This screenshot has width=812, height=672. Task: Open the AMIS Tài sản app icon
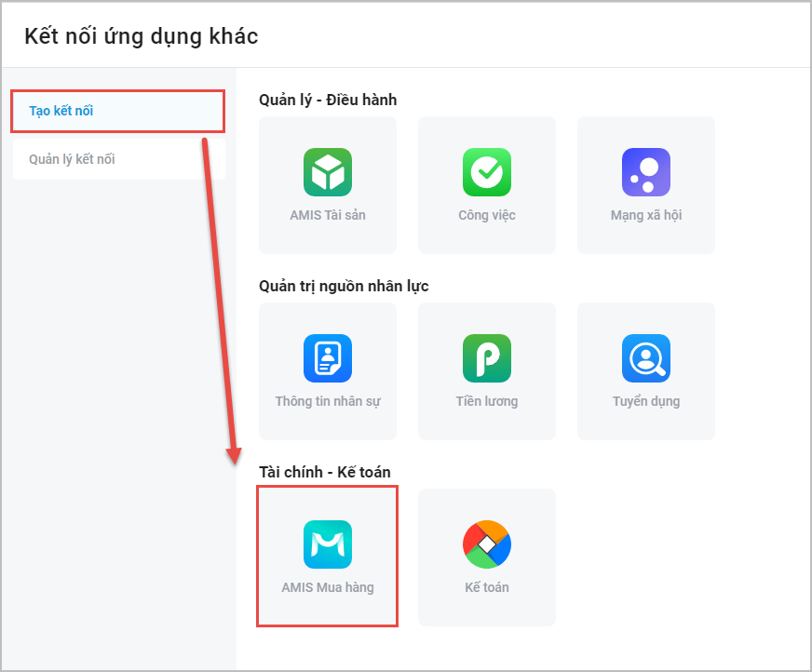pos(327,172)
